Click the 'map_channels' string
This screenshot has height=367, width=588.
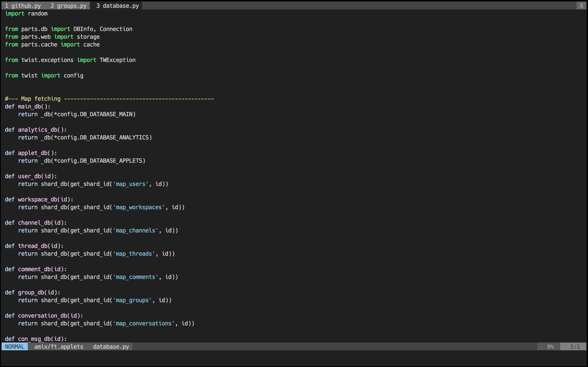135,231
